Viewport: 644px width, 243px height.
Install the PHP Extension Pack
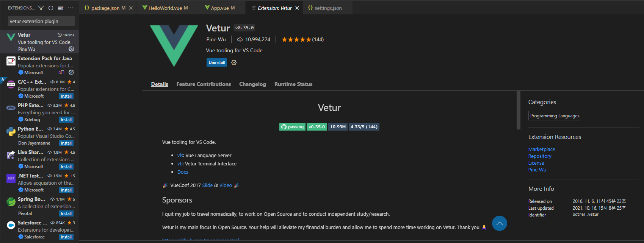click(x=66, y=120)
